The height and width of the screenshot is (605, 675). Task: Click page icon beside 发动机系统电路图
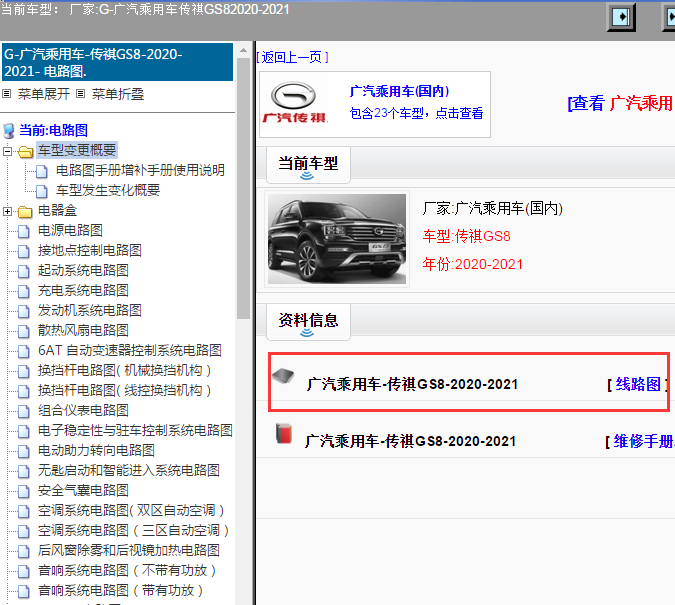click(x=24, y=311)
